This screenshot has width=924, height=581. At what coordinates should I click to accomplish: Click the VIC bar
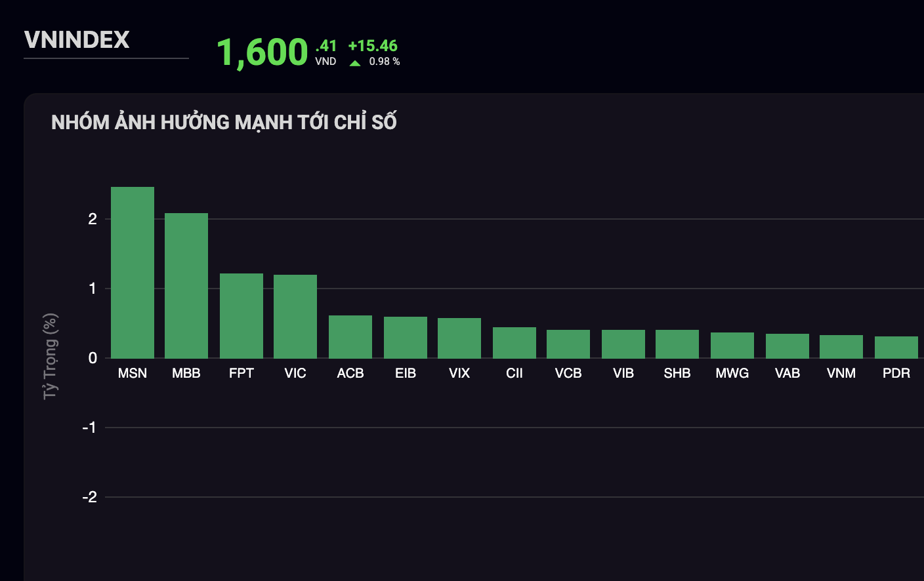(295, 317)
